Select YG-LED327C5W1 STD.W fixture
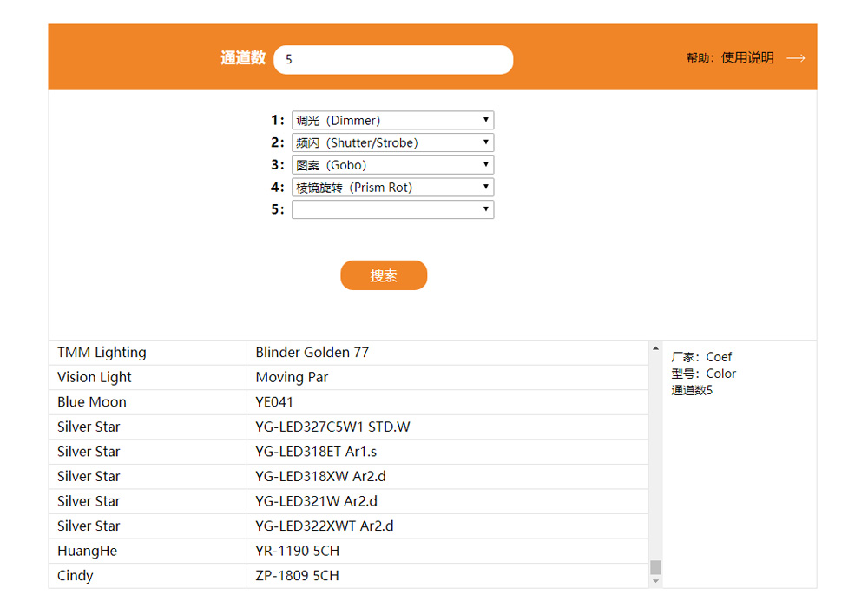 (347, 427)
